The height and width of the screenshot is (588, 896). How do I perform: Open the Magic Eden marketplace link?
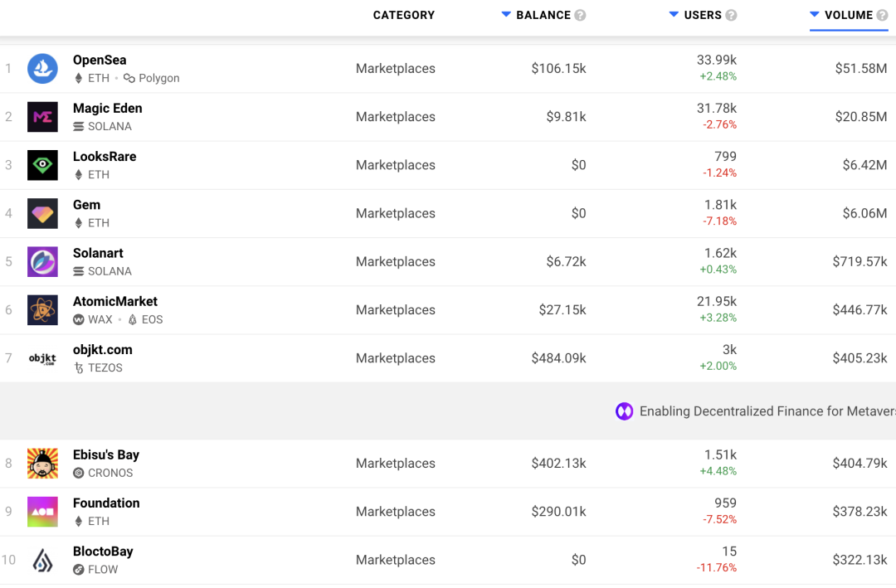107,108
